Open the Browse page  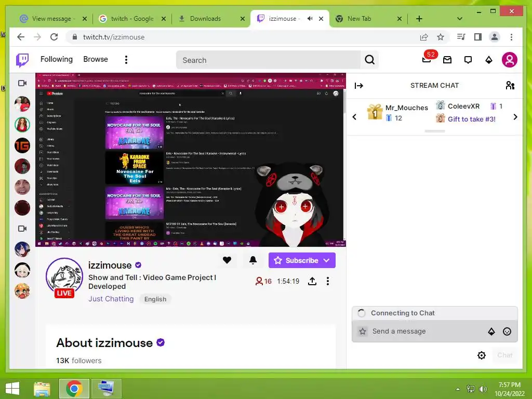96,59
